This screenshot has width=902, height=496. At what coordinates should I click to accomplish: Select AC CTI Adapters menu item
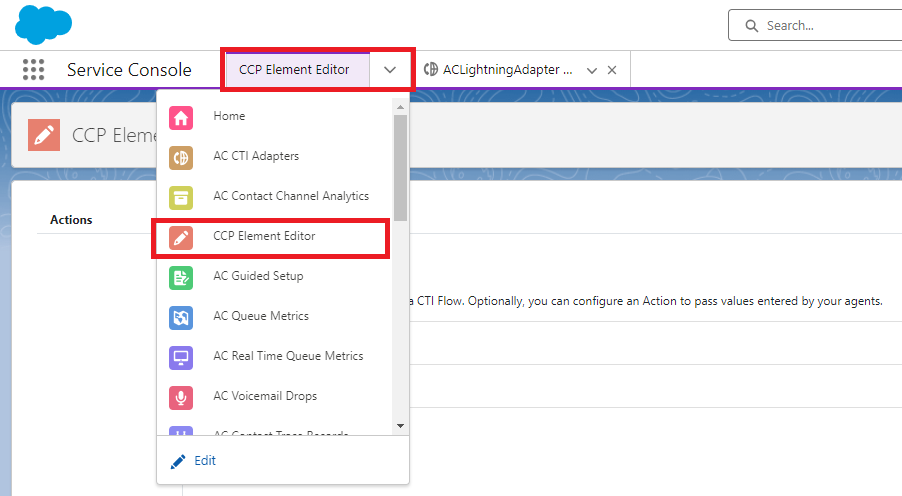point(274,156)
